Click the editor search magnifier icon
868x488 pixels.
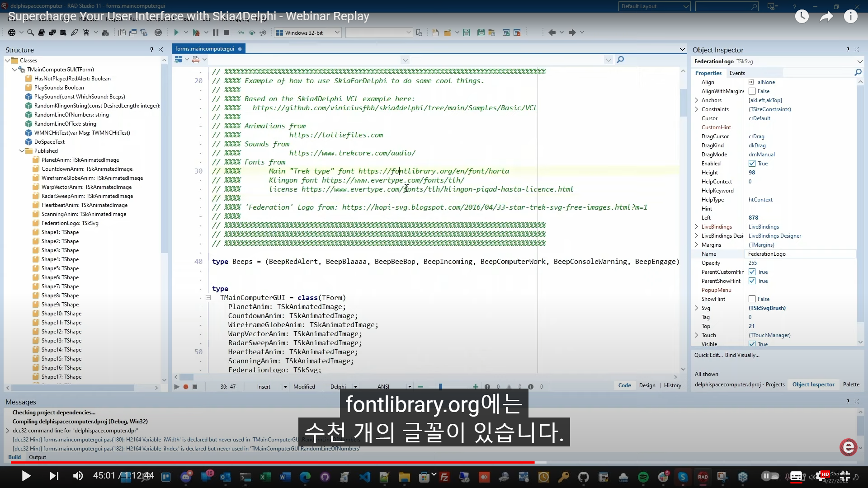tap(620, 60)
